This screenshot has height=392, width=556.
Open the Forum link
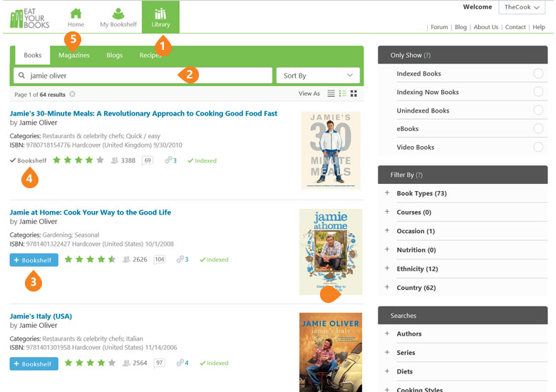click(439, 27)
